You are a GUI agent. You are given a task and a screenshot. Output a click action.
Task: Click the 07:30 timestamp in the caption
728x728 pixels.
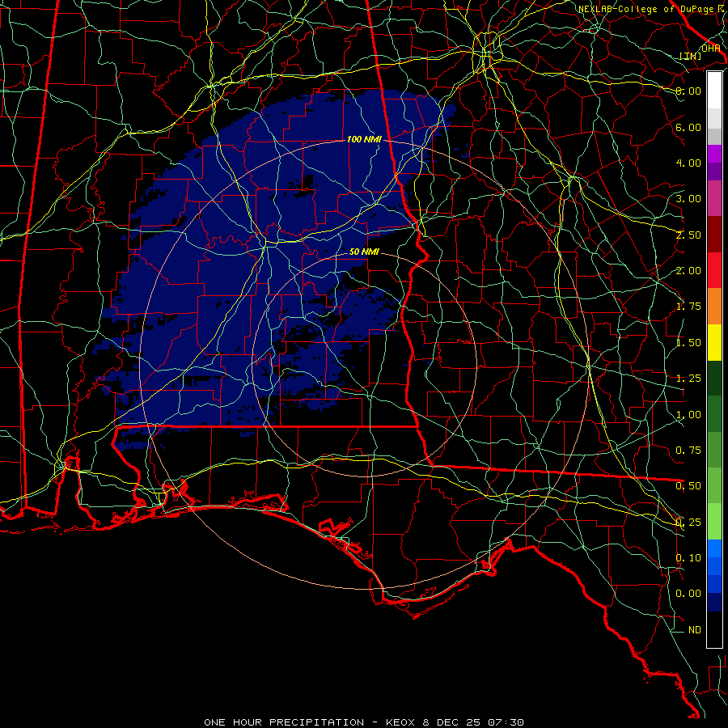506,722
